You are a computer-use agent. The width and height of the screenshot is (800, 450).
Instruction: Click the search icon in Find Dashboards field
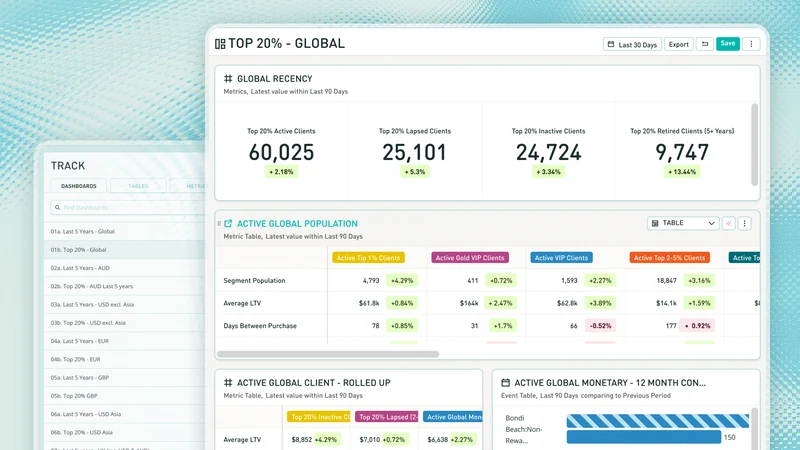click(57, 208)
